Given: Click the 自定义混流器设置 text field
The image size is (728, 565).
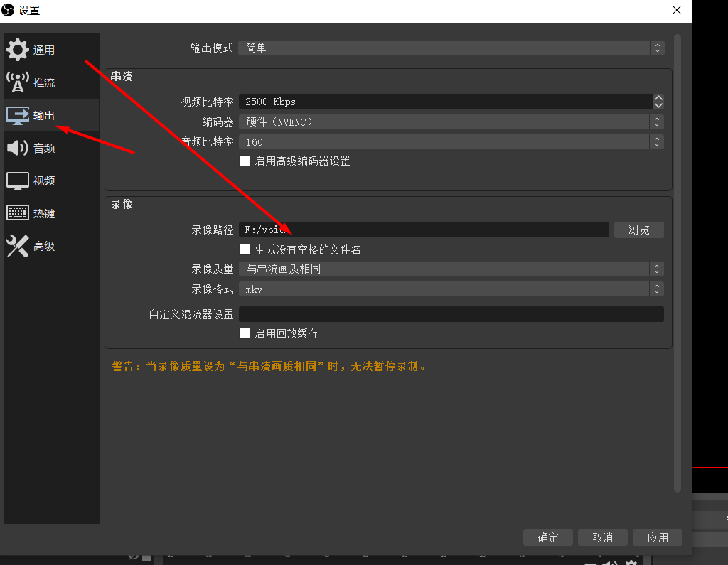Looking at the screenshot, I should pyautogui.click(x=451, y=314).
